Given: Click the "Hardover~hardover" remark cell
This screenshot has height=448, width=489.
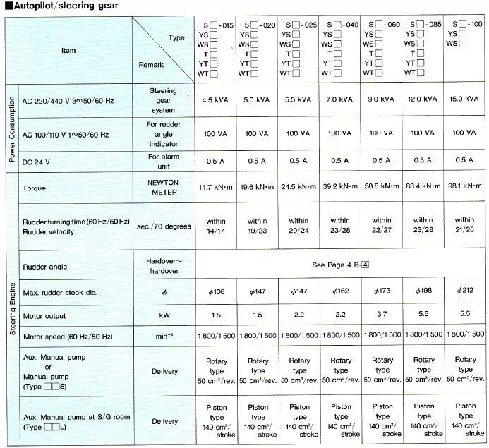Looking at the screenshot, I should click(164, 266).
